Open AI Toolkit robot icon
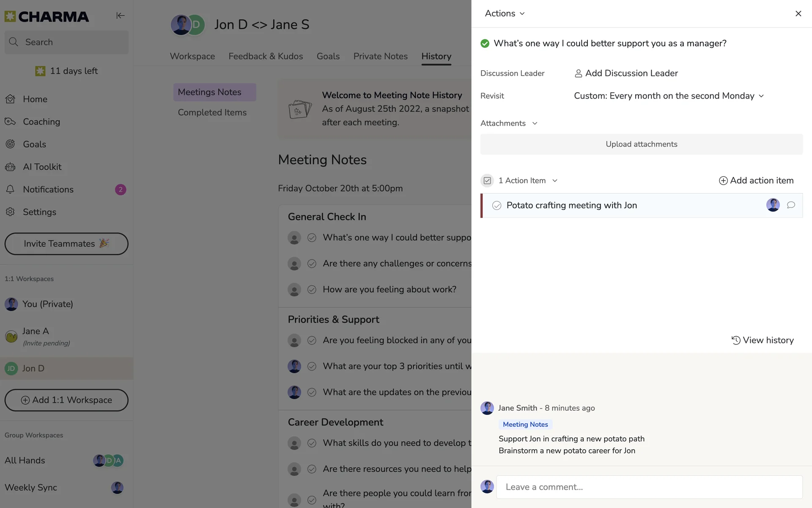Screen dimensions: 812x508 click(x=10, y=167)
